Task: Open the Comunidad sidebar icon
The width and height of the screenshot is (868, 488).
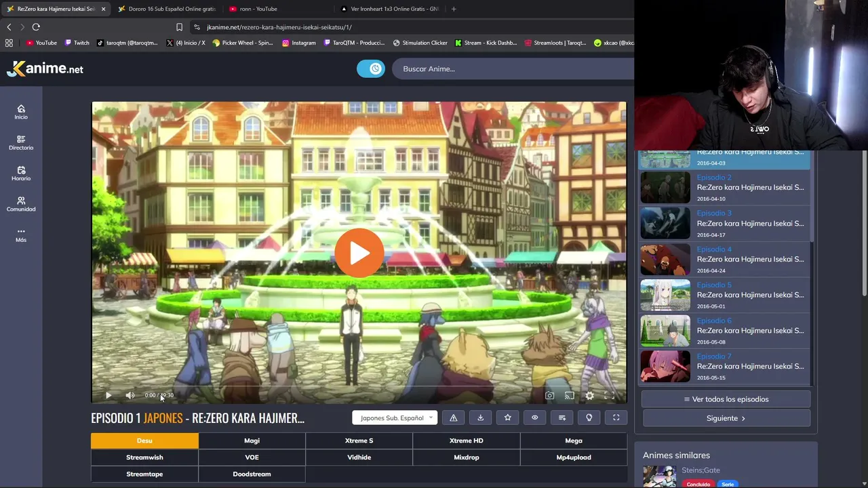Action: (21, 204)
